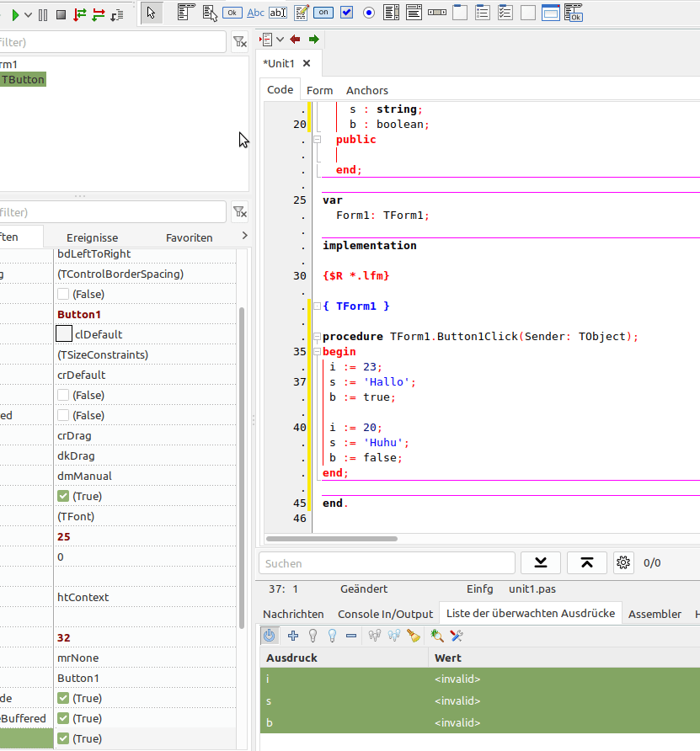Toggle the (False) checkbox above Button1 name
The height and width of the screenshot is (751, 700).
point(63,294)
